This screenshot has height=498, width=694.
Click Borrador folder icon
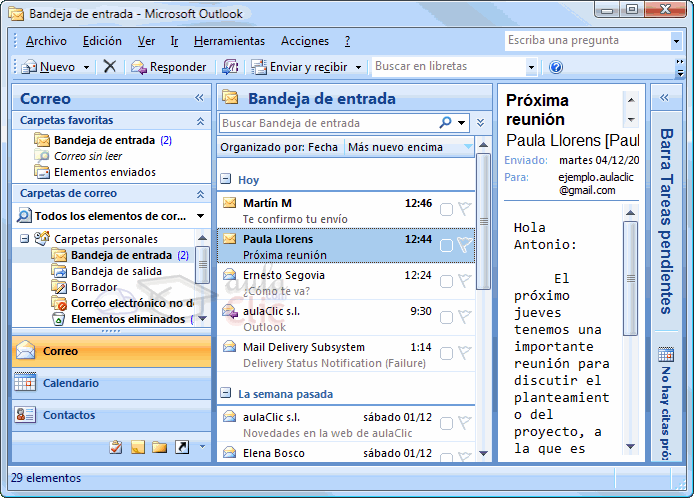pyautogui.click(x=58, y=287)
